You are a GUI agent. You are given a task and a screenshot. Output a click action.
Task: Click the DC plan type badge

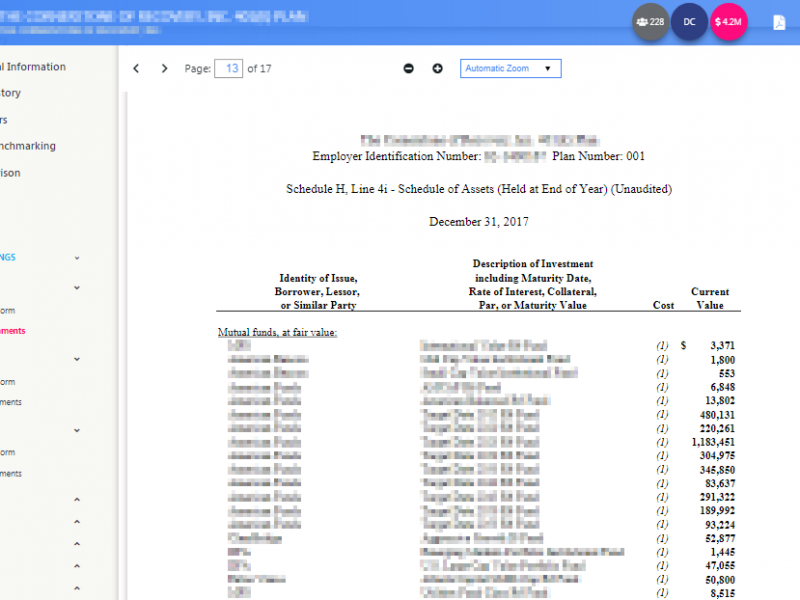pyautogui.click(x=689, y=22)
